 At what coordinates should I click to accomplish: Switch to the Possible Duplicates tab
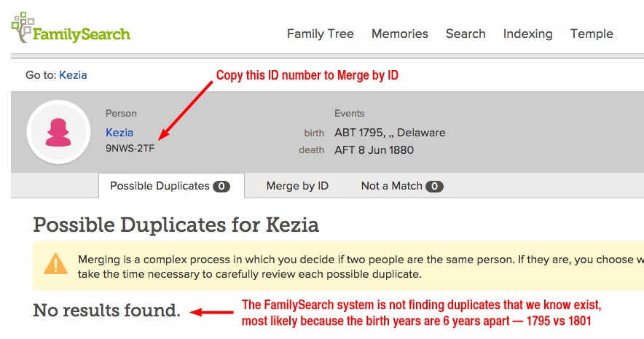tap(171, 186)
